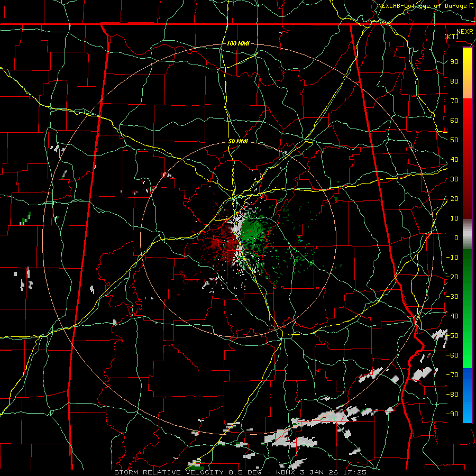Click the "90" value on the velocity scale
This screenshot has height=476, width=476.
(x=454, y=62)
